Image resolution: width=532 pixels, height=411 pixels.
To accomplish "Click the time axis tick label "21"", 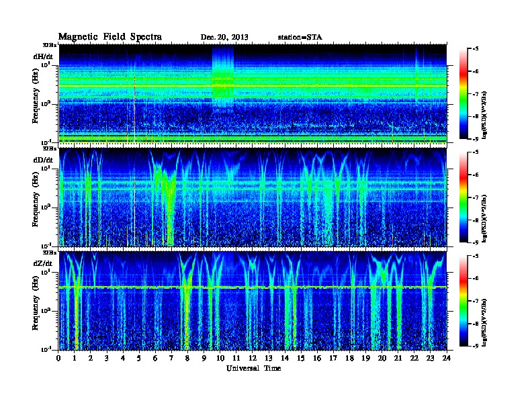I will [x=398, y=358].
